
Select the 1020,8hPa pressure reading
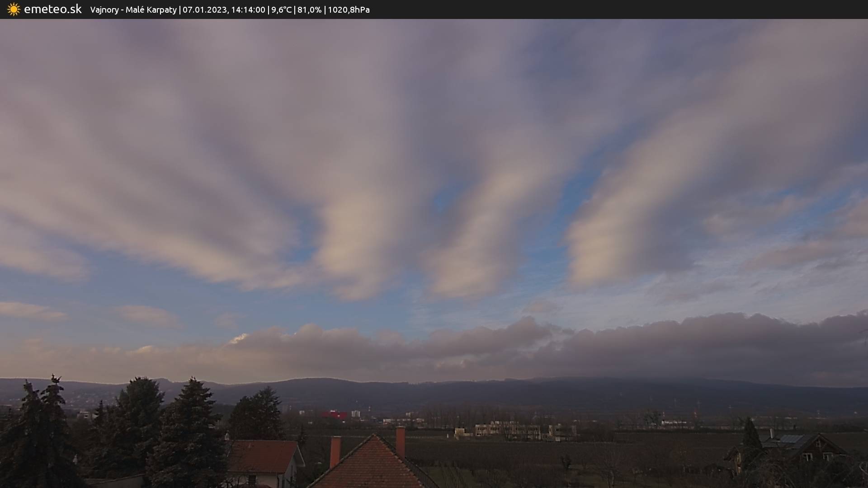[x=349, y=10]
